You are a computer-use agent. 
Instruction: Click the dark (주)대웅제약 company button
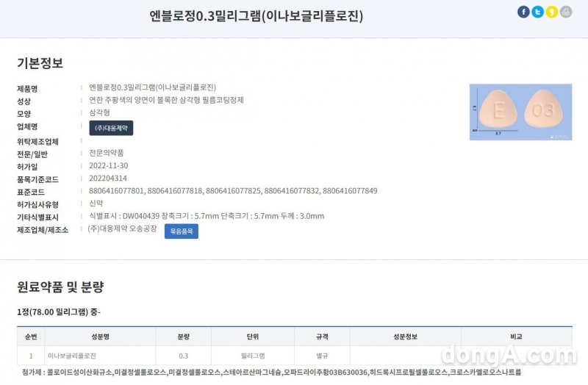tap(111, 128)
